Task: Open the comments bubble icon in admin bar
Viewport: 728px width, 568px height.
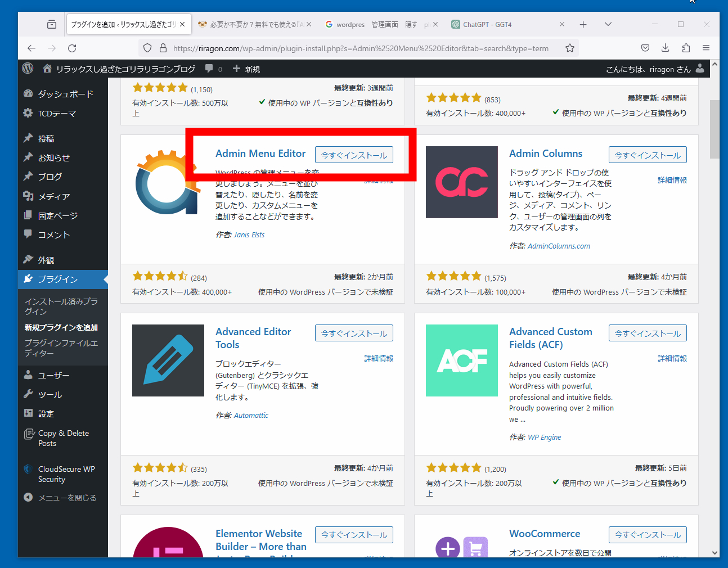Action: tap(209, 69)
